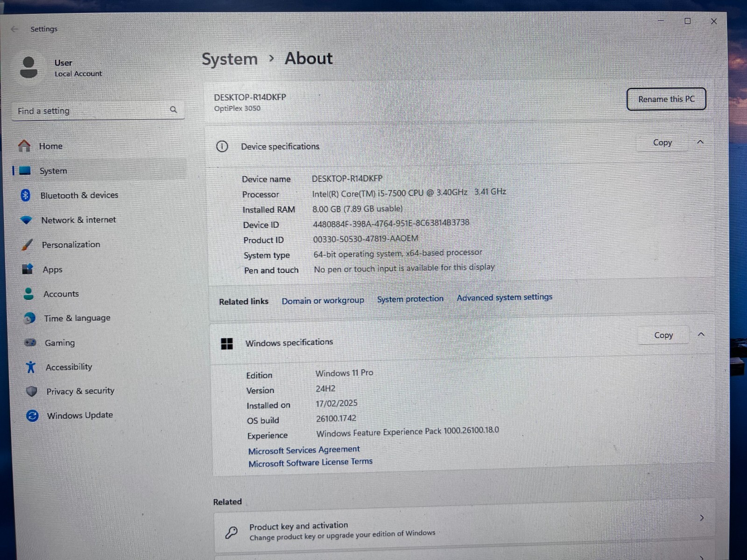Viewport: 747px width, 560px height.
Task: Click the Time & language globe icon
Action: 29,318
